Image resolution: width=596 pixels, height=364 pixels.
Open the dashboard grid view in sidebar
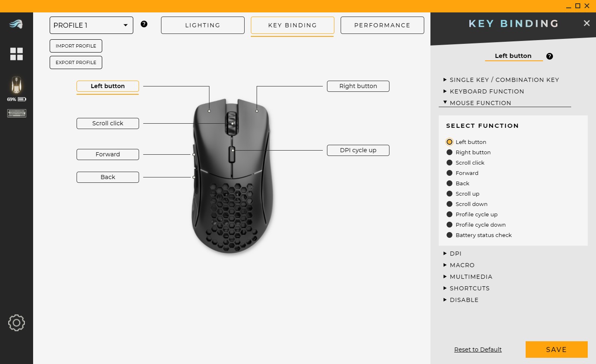point(17,54)
